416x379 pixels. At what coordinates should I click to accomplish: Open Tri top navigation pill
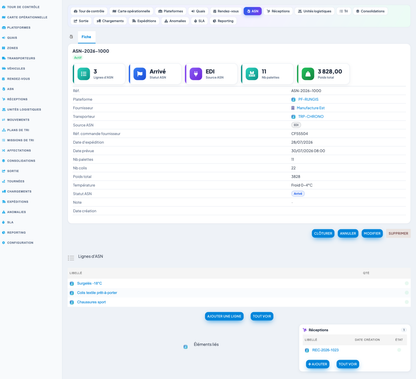[x=344, y=11]
